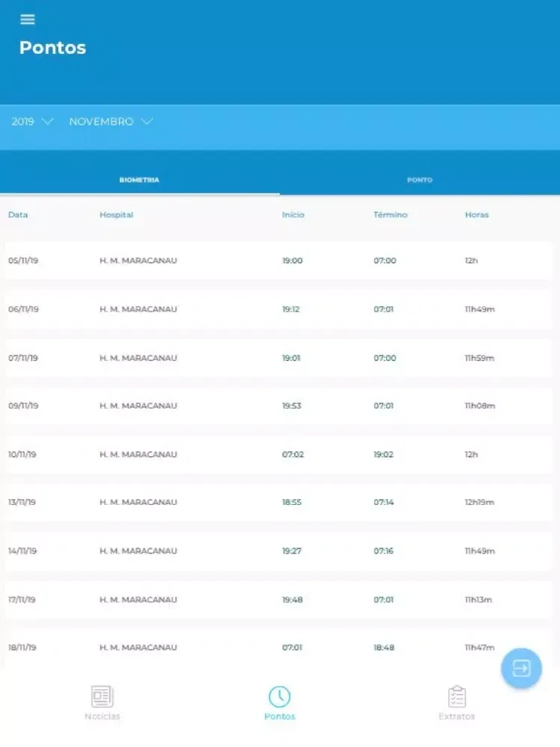Select the 10/11/19 date cell
560x747 pixels.
tap(22, 454)
